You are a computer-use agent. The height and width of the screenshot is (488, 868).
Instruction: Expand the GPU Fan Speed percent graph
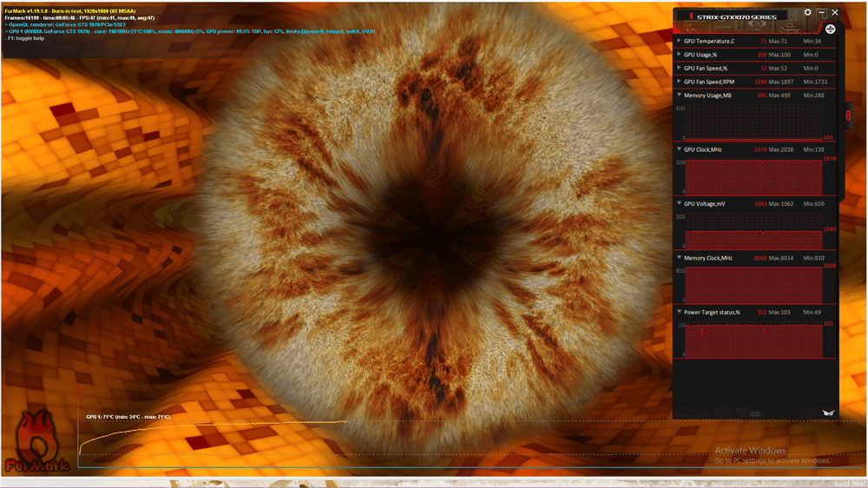tap(679, 68)
